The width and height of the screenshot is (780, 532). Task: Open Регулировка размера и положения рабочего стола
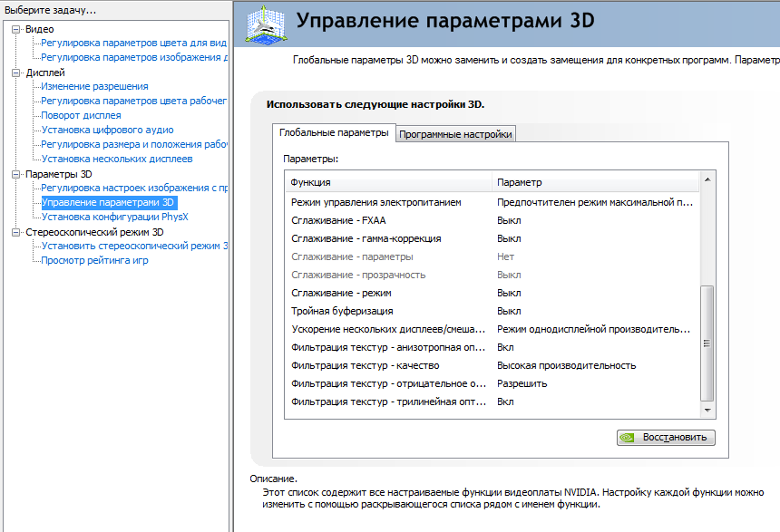pos(134,144)
